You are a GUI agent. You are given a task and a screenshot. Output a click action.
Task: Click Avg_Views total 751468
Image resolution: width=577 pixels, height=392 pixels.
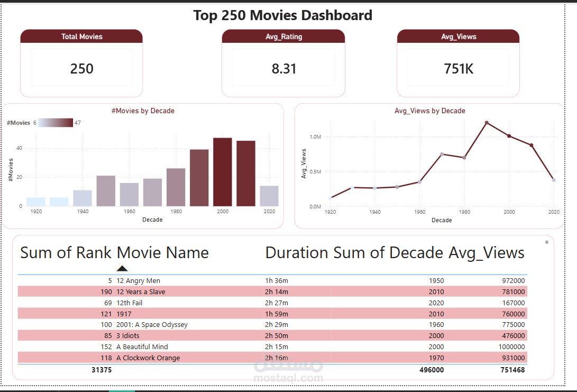[512, 370]
